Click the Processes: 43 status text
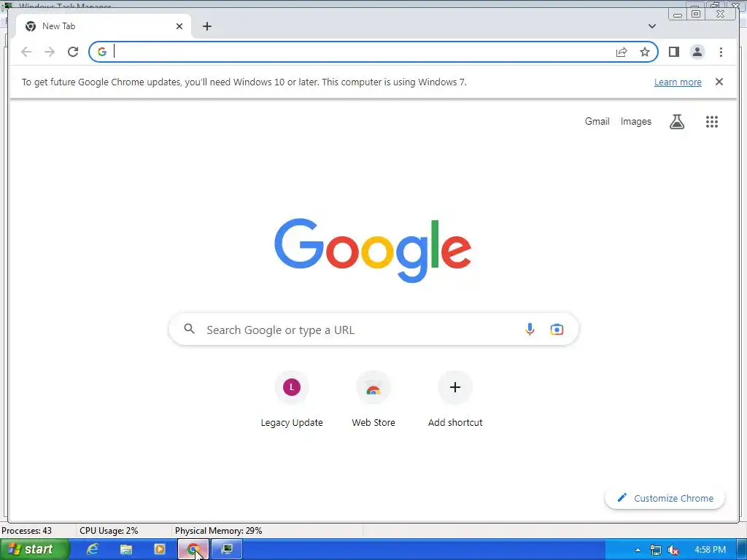Viewport: 747px width, 560px height. point(27,531)
